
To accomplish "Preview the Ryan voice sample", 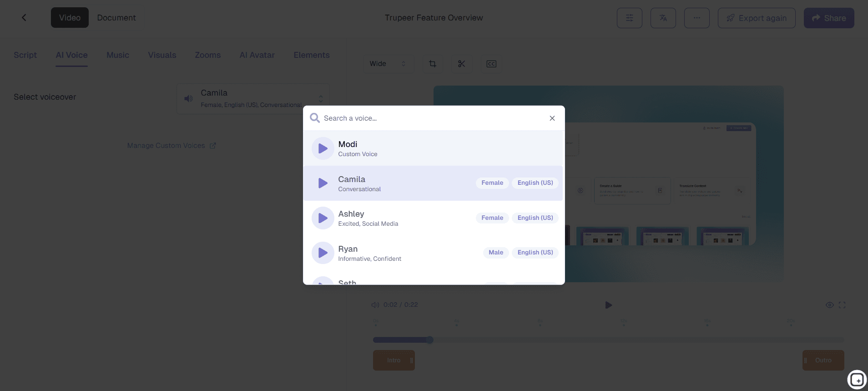I will 323,253.
